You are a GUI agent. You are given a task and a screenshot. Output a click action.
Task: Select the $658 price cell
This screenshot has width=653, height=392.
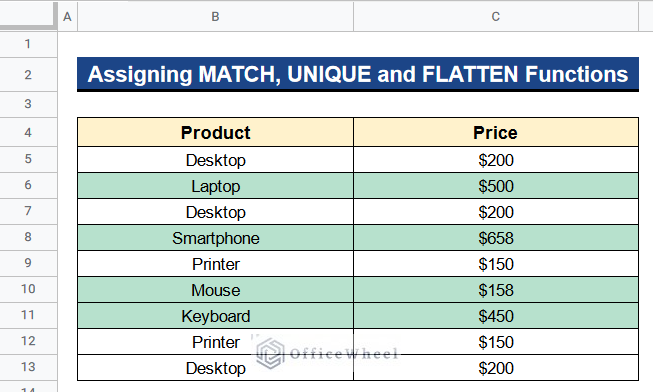[x=496, y=238]
